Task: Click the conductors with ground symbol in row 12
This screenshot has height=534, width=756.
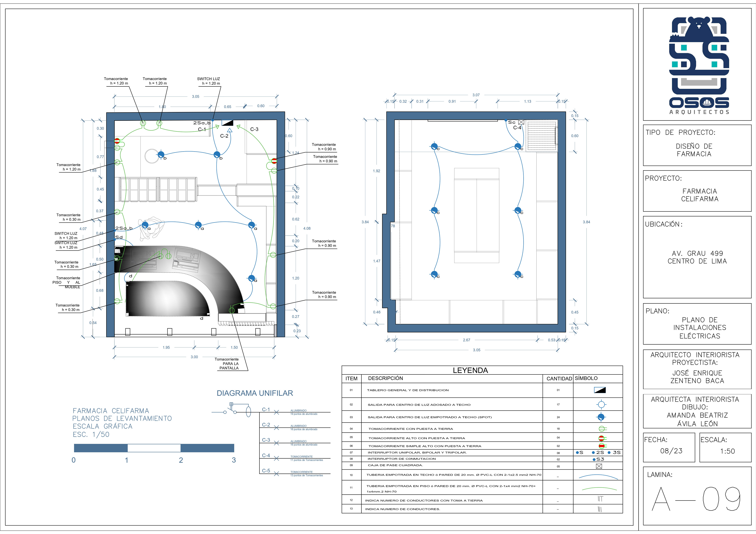Action: tap(600, 499)
